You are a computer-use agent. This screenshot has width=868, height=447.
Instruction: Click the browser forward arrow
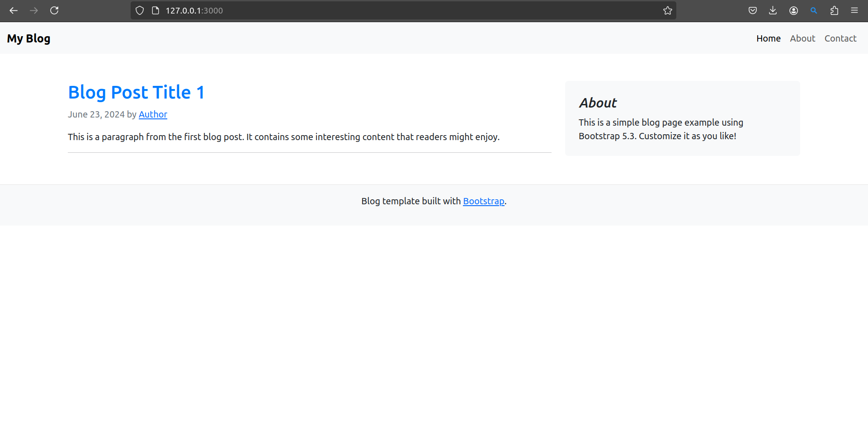[34, 10]
